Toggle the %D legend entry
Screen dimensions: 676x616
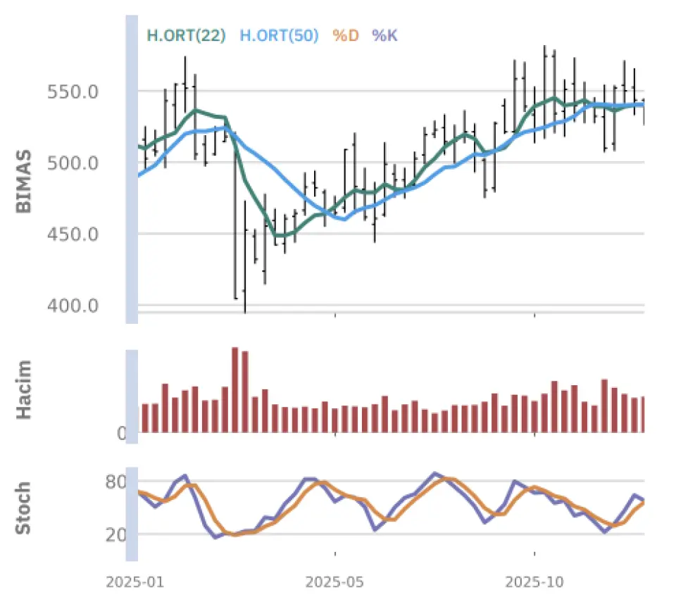345,35
